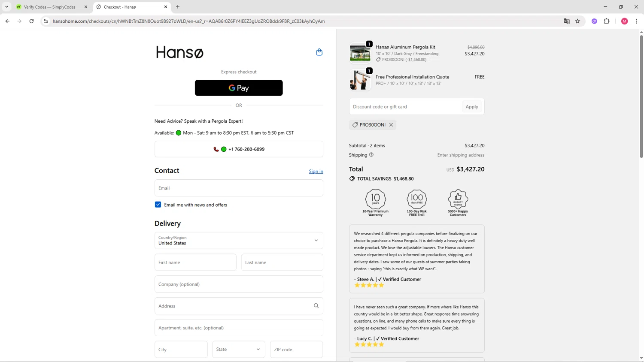Remove the PRO30OONI discount code
The height and width of the screenshot is (362, 644).
391,125
